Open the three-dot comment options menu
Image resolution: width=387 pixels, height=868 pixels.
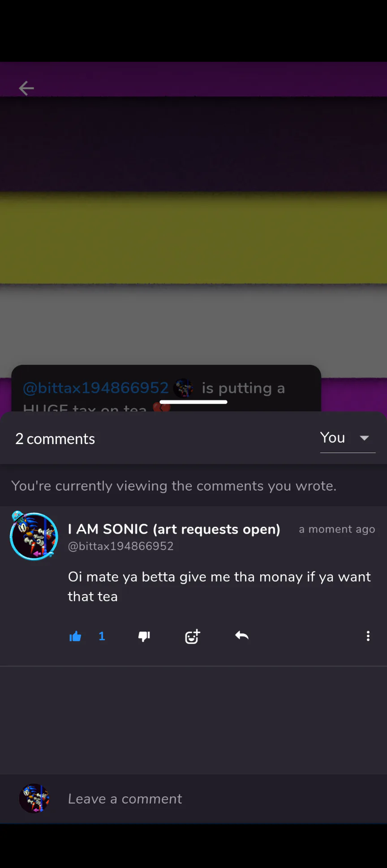[x=368, y=636]
